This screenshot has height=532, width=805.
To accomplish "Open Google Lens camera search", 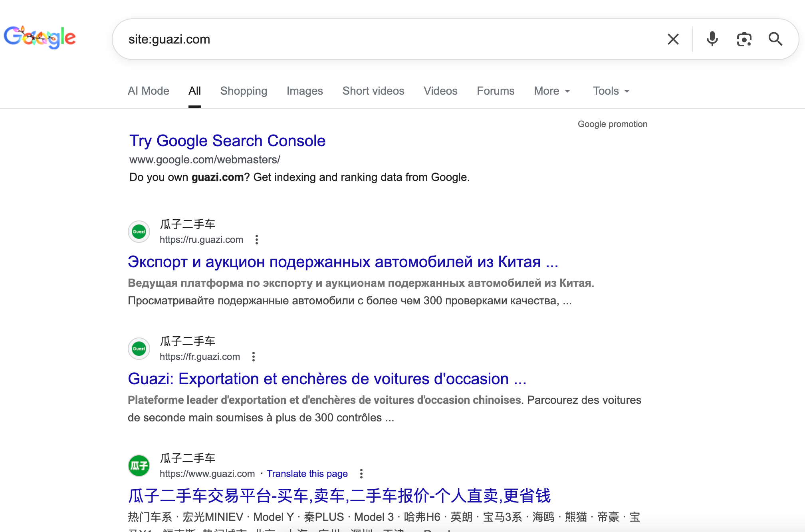I will (x=744, y=39).
